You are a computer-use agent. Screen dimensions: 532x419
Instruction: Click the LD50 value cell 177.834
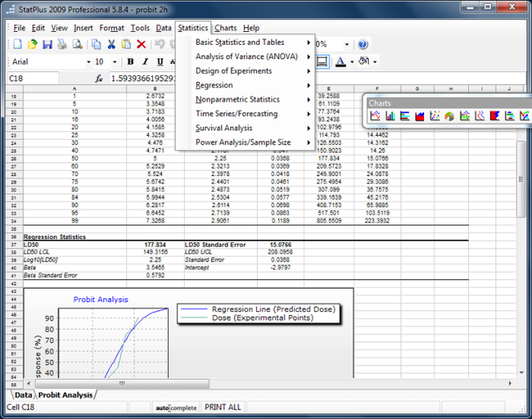[155, 245]
